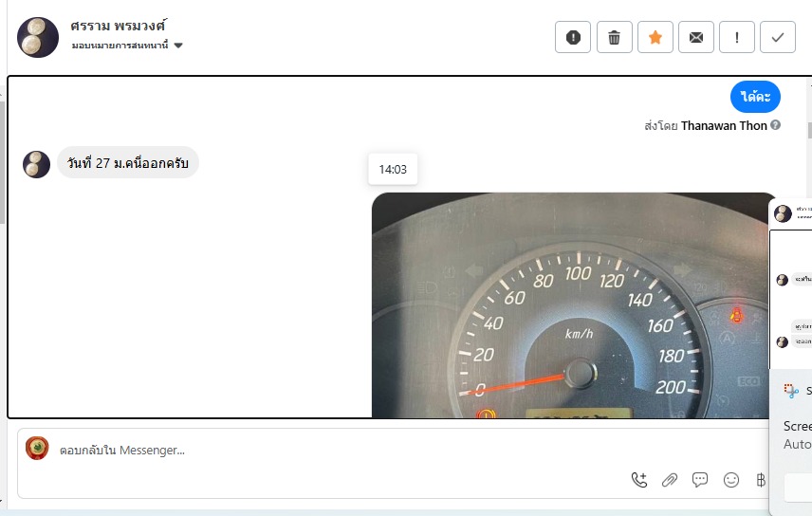Viewport: 812px width, 516px height.
Task: Click the sender avatar beside วันที่ 27 message
Action: point(36,164)
